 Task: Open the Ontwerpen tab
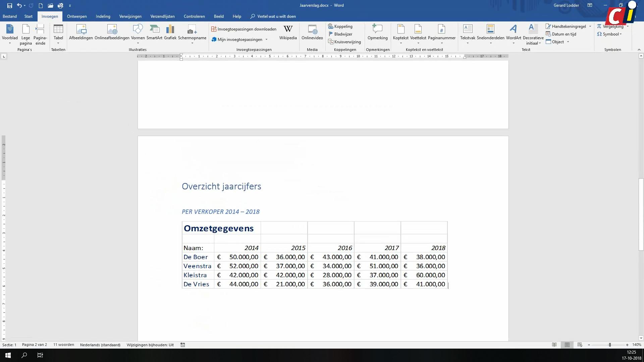point(77,16)
